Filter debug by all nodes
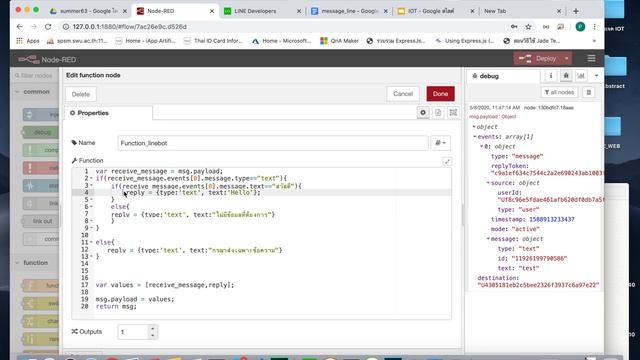Screen dimensions: 640x360 pyautogui.click(x=560, y=92)
